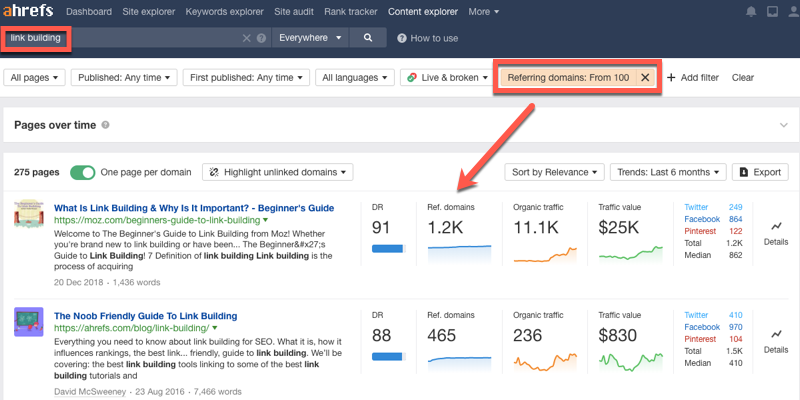
Task: Open the All languages filter dropdown
Action: click(352, 77)
